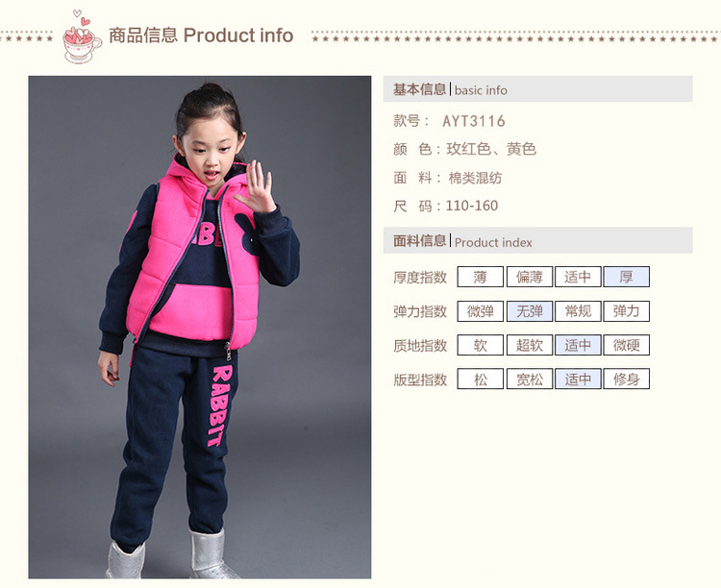Click the 面料信息 Product index header
Screen dimensions: 721x588
[537, 240]
